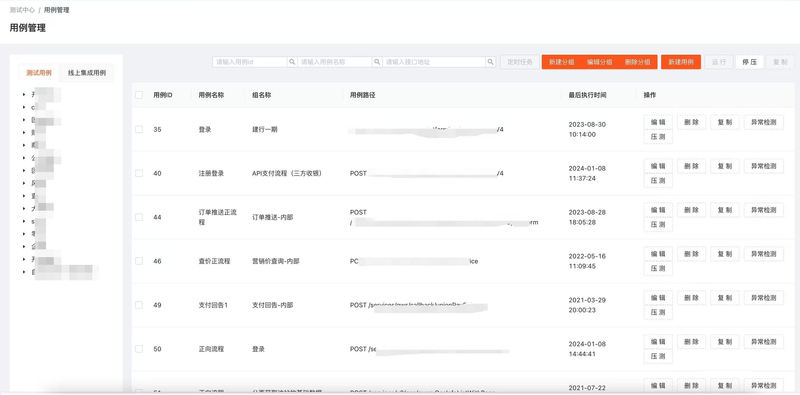Viewport: 800px width, 395px height.
Task: Click search icon beside the 用例名称 input
Action: [x=377, y=62]
